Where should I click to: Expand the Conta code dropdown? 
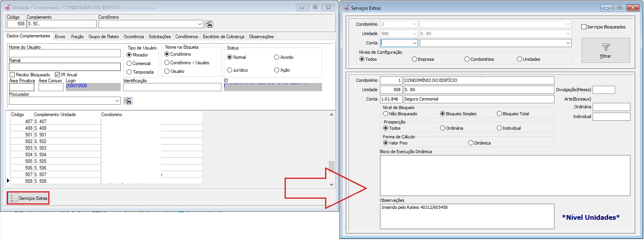pos(414,43)
